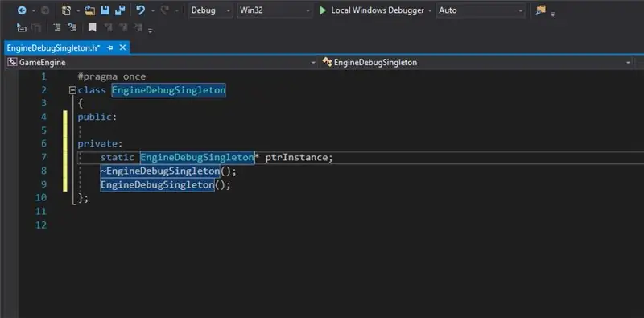
Task: Uncomment the selected lines with the uncomment icon
Action: 71,27
